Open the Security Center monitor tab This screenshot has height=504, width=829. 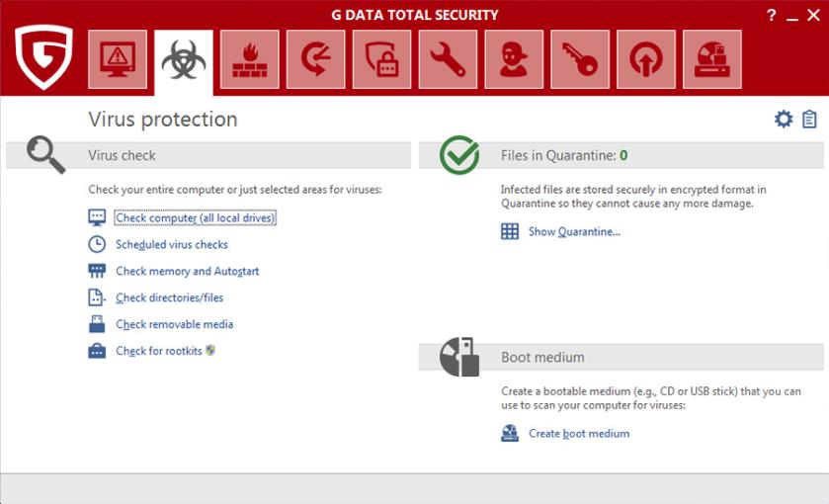(x=118, y=59)
